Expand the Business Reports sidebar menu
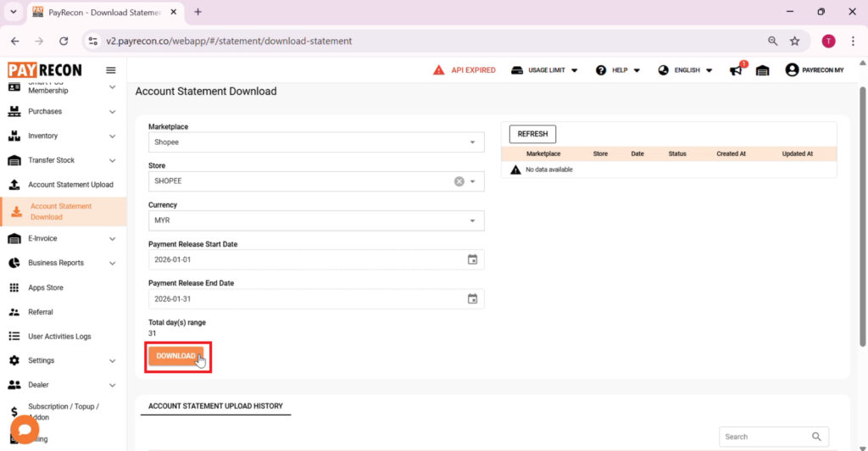 [63, 263]
